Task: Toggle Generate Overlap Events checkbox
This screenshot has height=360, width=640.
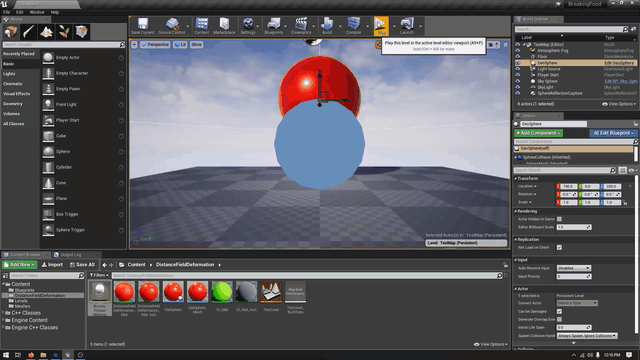Action: click(559, 320)
